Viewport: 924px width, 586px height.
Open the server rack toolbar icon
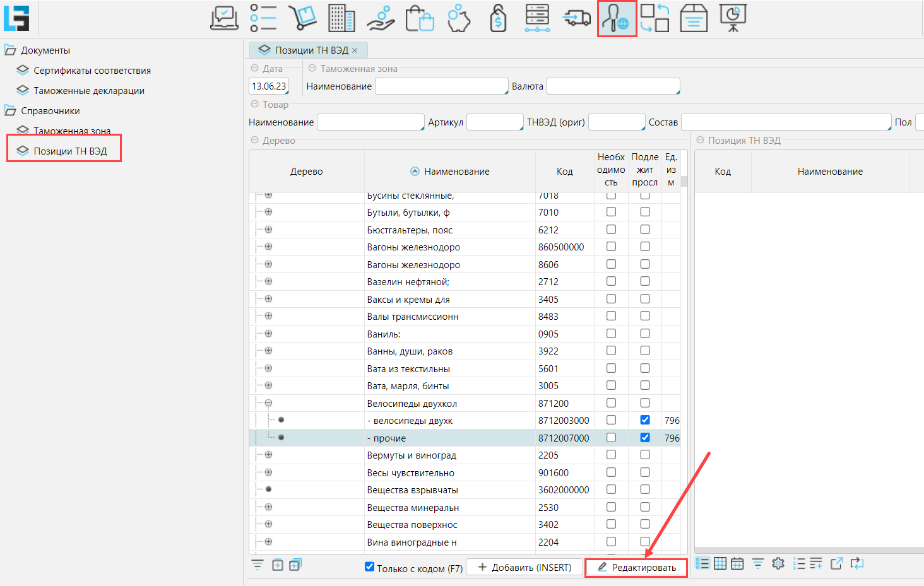(537, 18)
